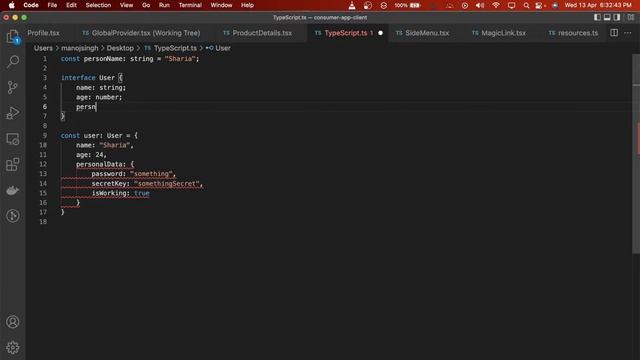Open the Docker view in activity bar
Screen dimensions: 640x360
tap(13, 190)
